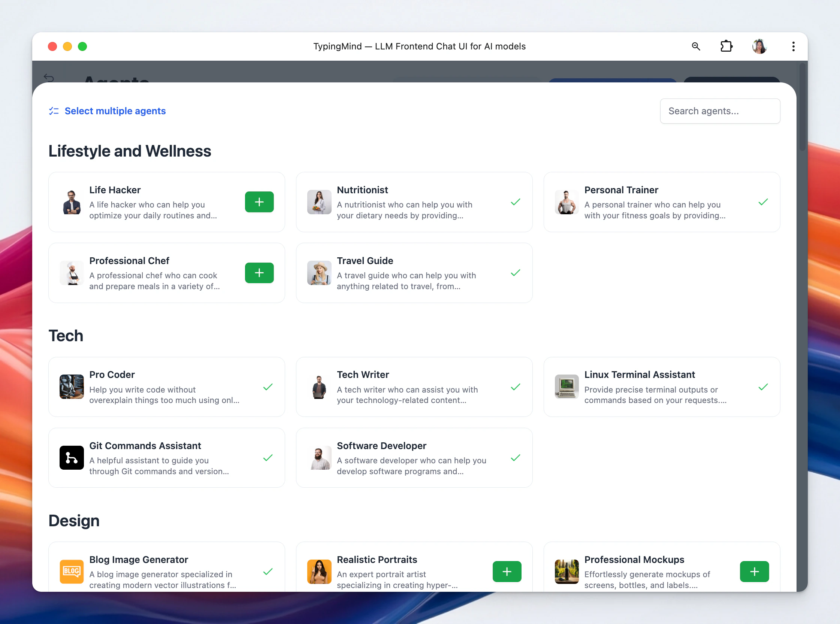Click the Software Developer avatar

(319, 458)
